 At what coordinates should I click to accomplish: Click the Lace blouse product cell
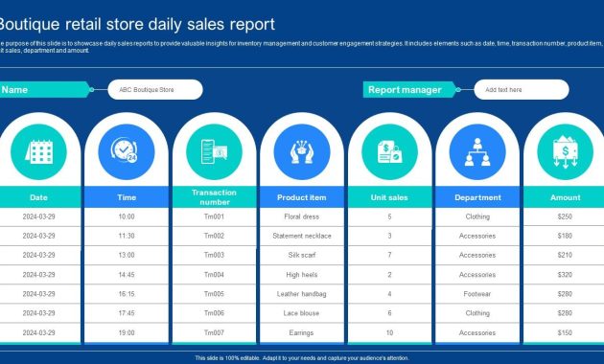302,313
